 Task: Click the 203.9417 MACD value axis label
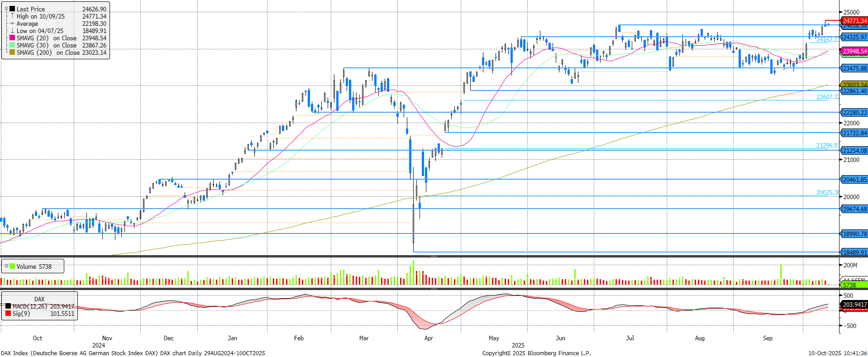pyautogui.click(x=854, y=305)
